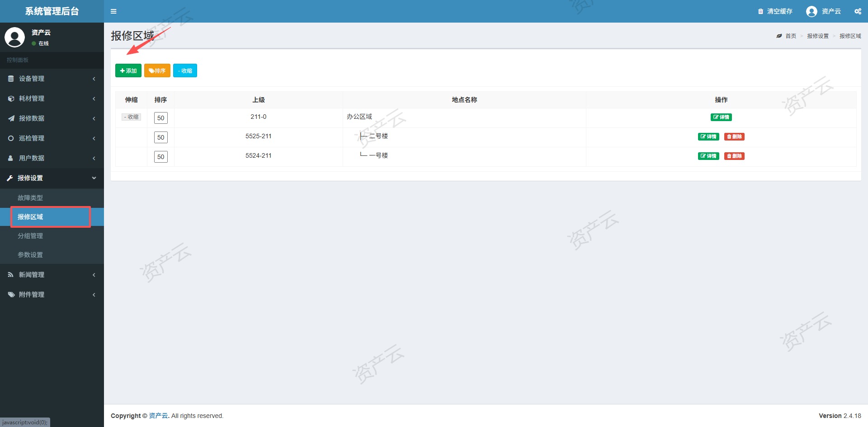868x427 pixels.
Task: Click the 二号楼 location name
Action: (x=378, y=136)
